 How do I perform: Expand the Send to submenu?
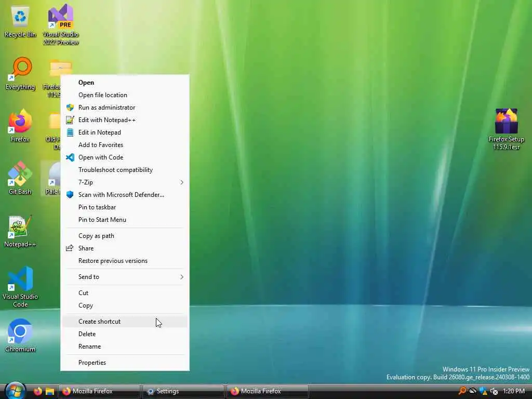point(125,277)
